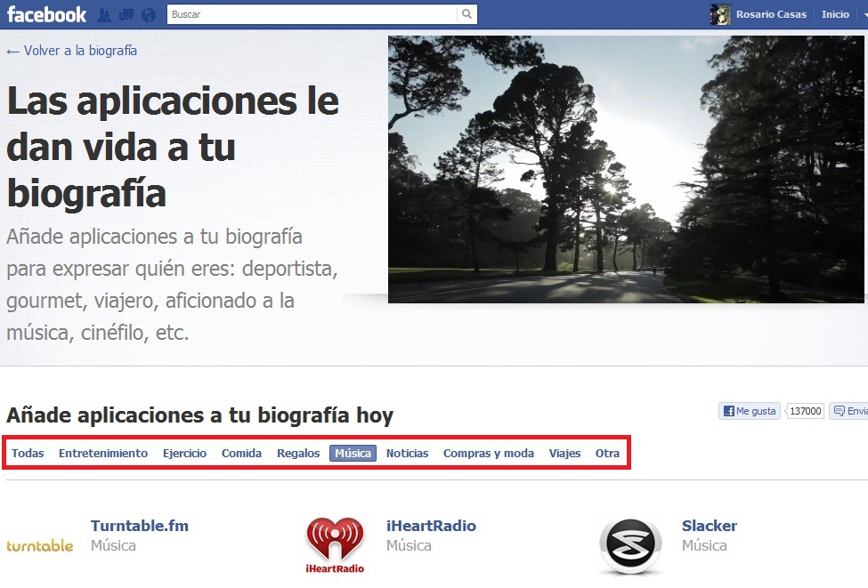The image size is (868, 588).
Task: Select the Música category tab
Action: click(353, 453)
